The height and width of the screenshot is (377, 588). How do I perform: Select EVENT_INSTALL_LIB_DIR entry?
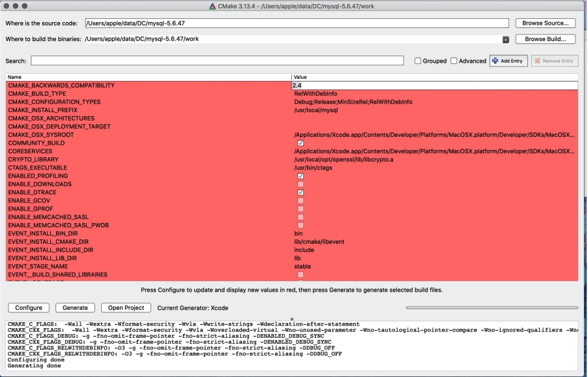42,258
